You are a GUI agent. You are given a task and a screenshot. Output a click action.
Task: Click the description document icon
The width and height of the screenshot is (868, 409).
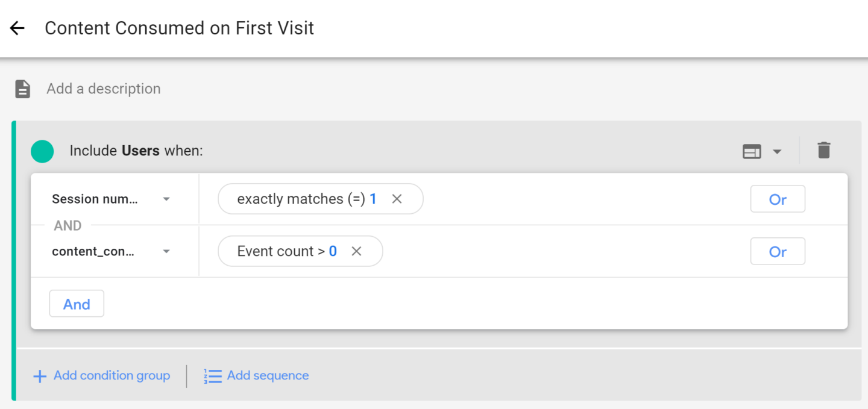coord(22,88)
